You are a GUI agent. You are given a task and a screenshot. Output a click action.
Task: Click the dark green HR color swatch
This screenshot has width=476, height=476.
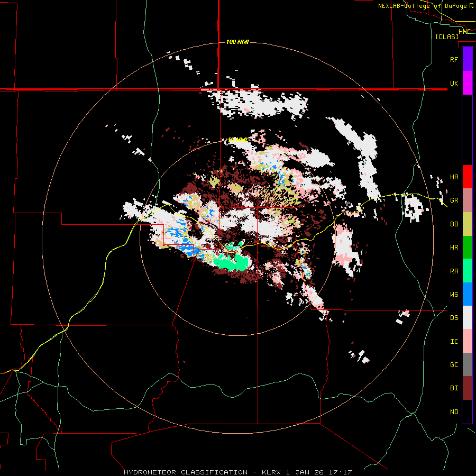(x=467, y=247)
